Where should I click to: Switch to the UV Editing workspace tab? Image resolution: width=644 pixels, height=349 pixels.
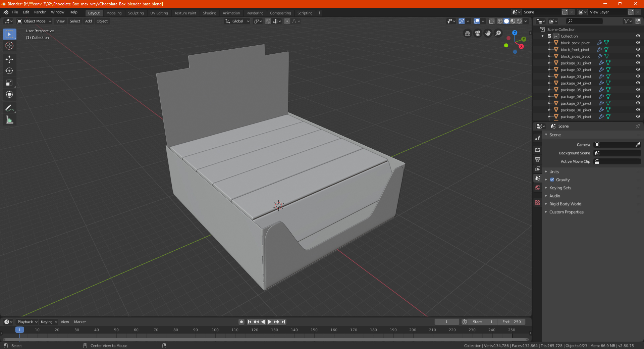(x=159, y=13)
